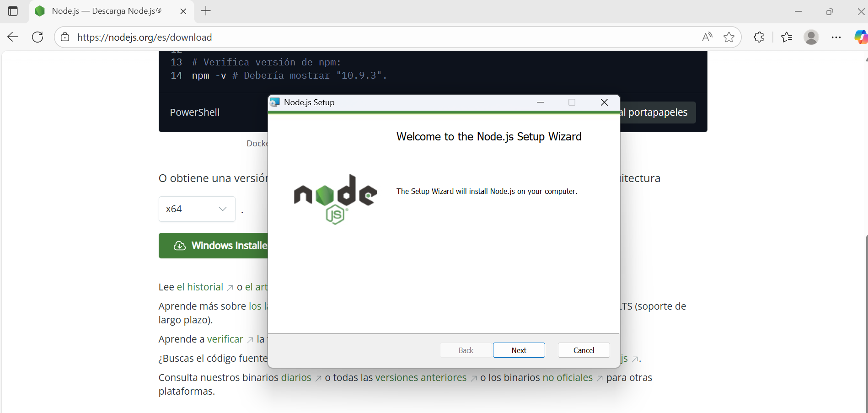Click the site security lock icon
Screen dimensions: 868x413
[x=65, y=37]
